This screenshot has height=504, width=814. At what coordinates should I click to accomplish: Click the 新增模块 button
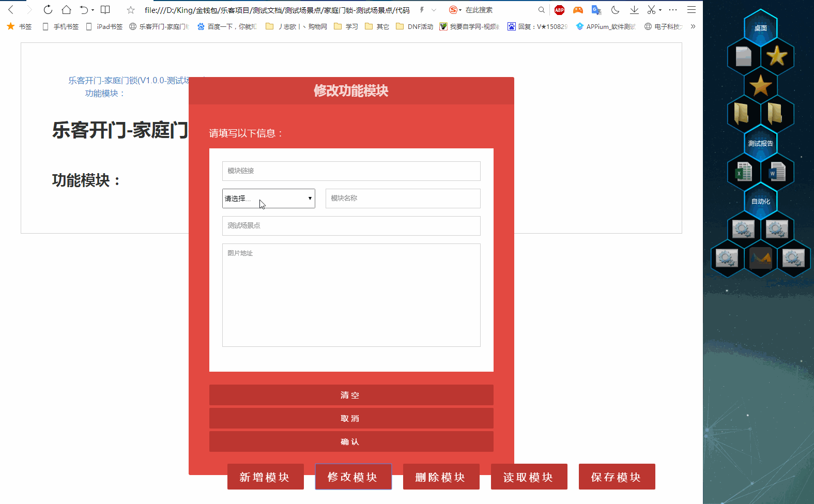coord(266,477)
